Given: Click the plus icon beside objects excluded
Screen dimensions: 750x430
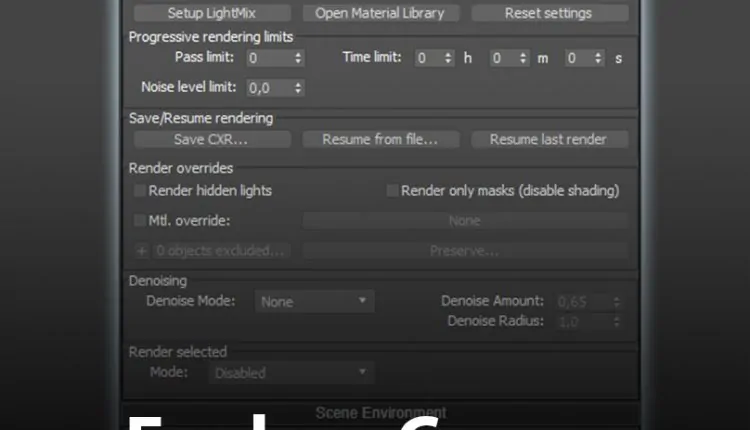Looking at the screenshot, I should pyautogui.click(x=142, y=251).
